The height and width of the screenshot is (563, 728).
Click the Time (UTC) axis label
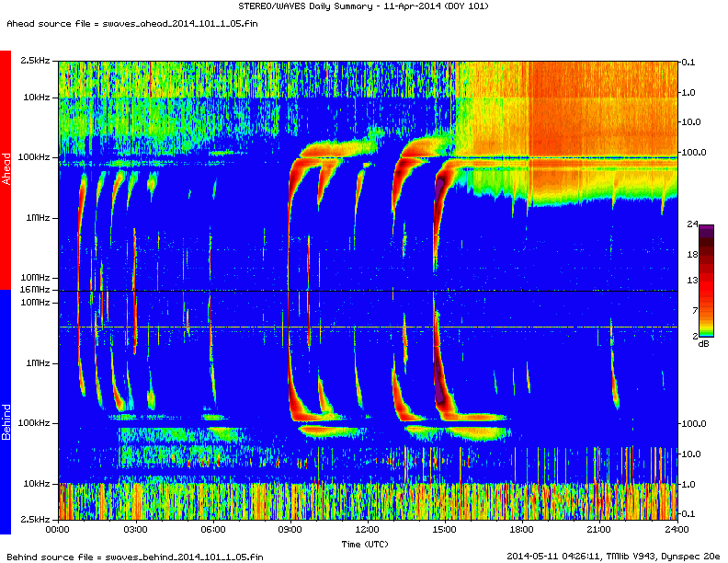(x=365, y=544)
